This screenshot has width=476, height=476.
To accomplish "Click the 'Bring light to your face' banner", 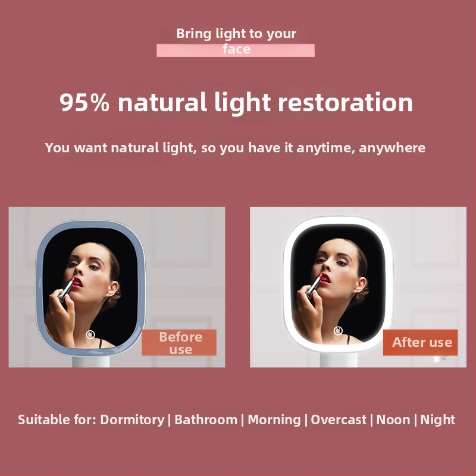I will [236, 41].
